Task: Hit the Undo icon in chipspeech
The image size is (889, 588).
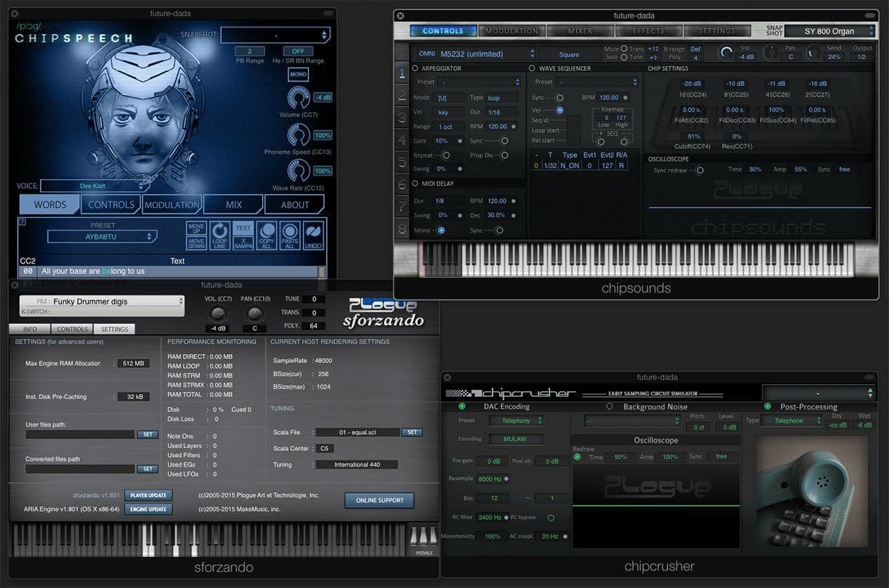Action: click(x=313, y=235)
